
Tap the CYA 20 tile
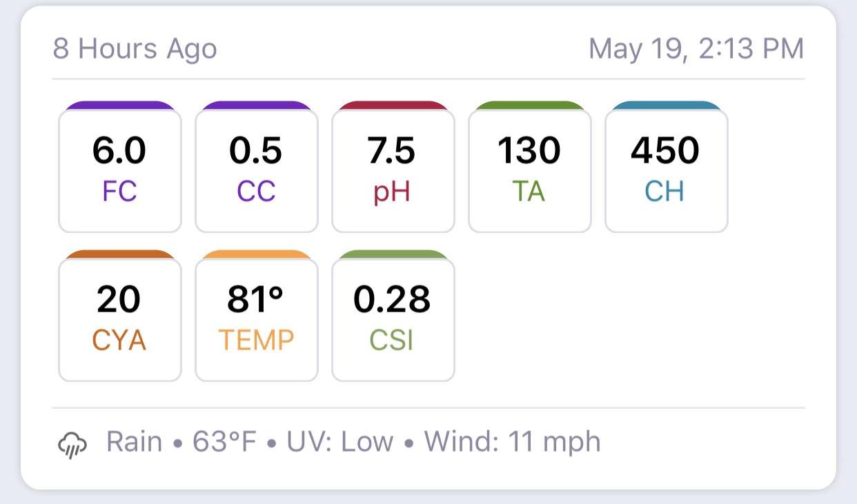coord(120,320)
